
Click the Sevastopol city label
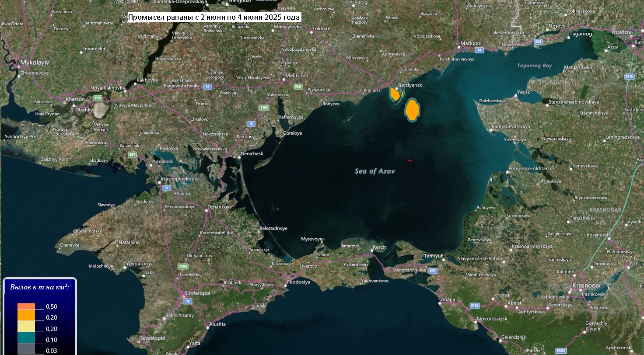[x=153, y=338]
